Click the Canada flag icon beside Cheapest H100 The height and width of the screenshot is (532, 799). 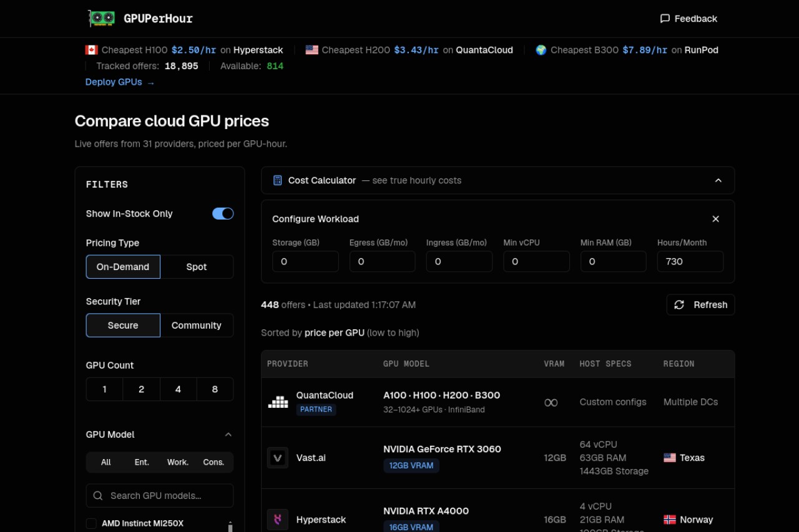pos(92,50)
